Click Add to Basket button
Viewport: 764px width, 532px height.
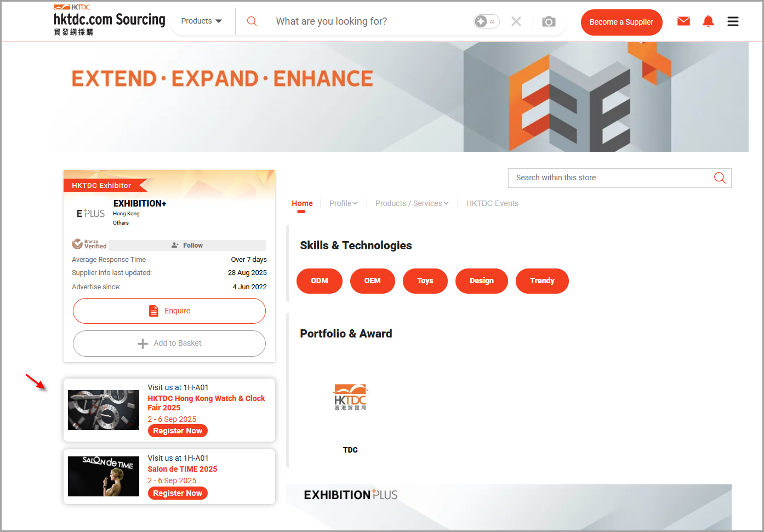point(169,344)
